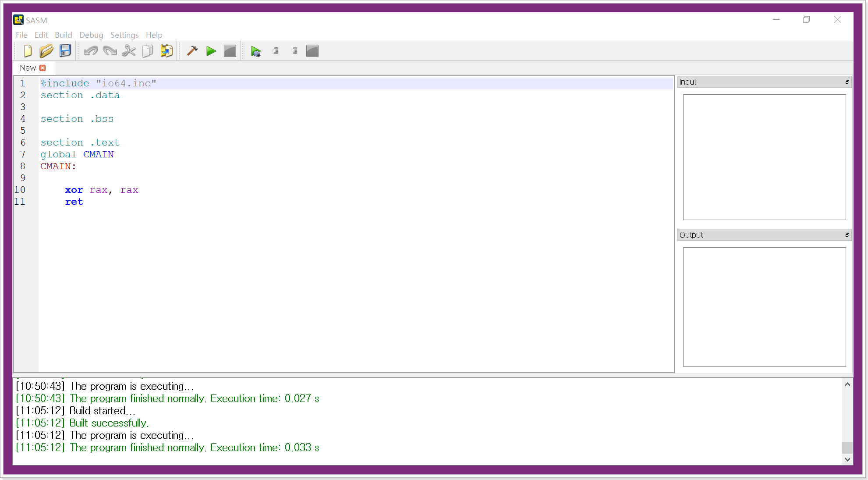Click the Copy pages icon
Screen dimensions: 868x480
(148, 51)
